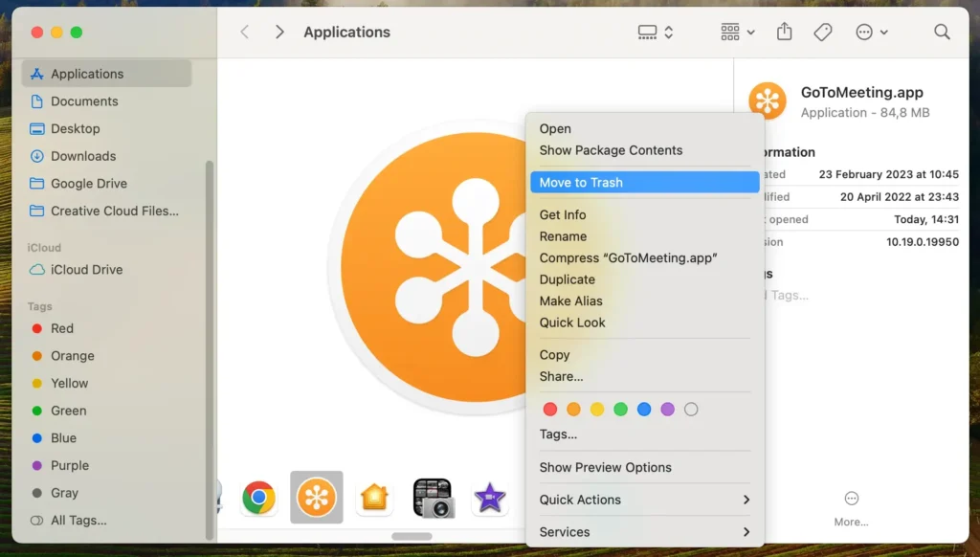This screenshot has height=557, width=980.
Task: Apply the yellow tag color in menu
Action: 597,410
